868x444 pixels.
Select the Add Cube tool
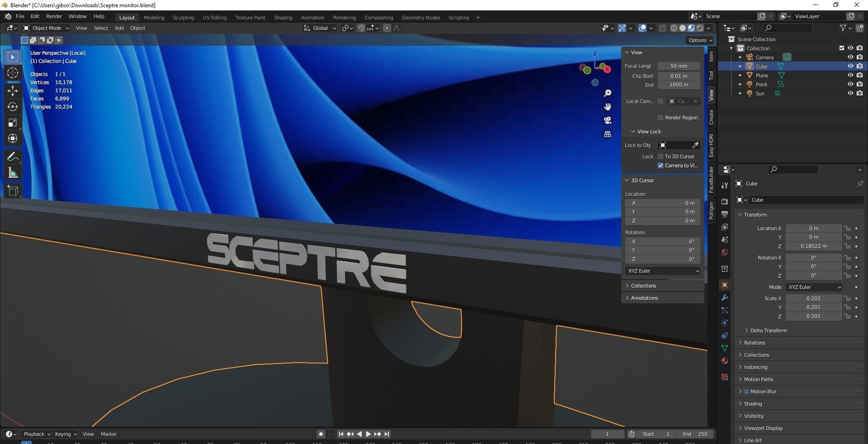click(13, 190)
